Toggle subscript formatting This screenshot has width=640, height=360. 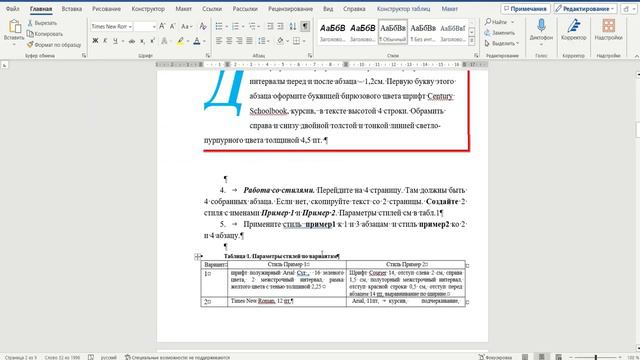[x=142, y=41]
